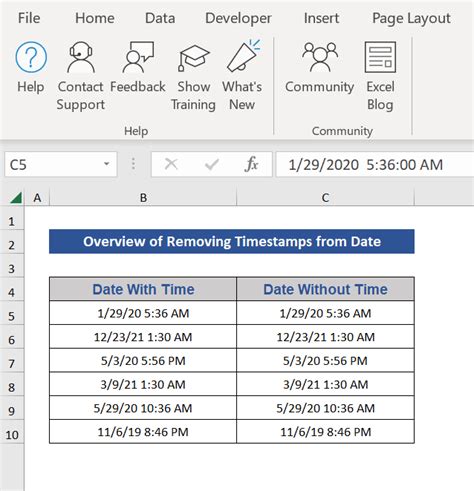
Task: Open the File tab
Action: tap(29, 18)
